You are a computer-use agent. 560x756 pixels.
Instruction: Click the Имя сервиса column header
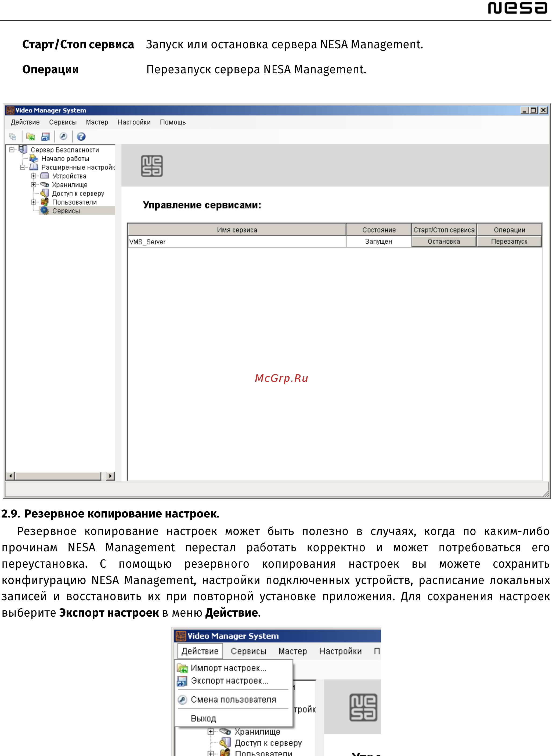pyautogui.click(x=237, y=230)
